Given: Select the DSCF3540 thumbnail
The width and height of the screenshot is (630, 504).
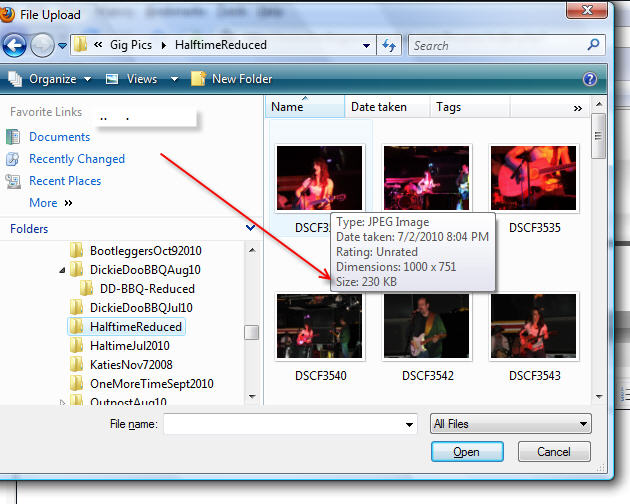Looking at the screenshot, I should [x=319, y=326].
